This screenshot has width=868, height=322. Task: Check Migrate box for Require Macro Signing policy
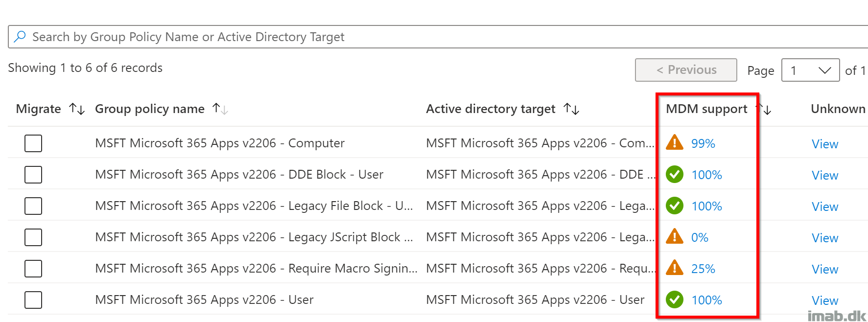(x=33, y=269)
